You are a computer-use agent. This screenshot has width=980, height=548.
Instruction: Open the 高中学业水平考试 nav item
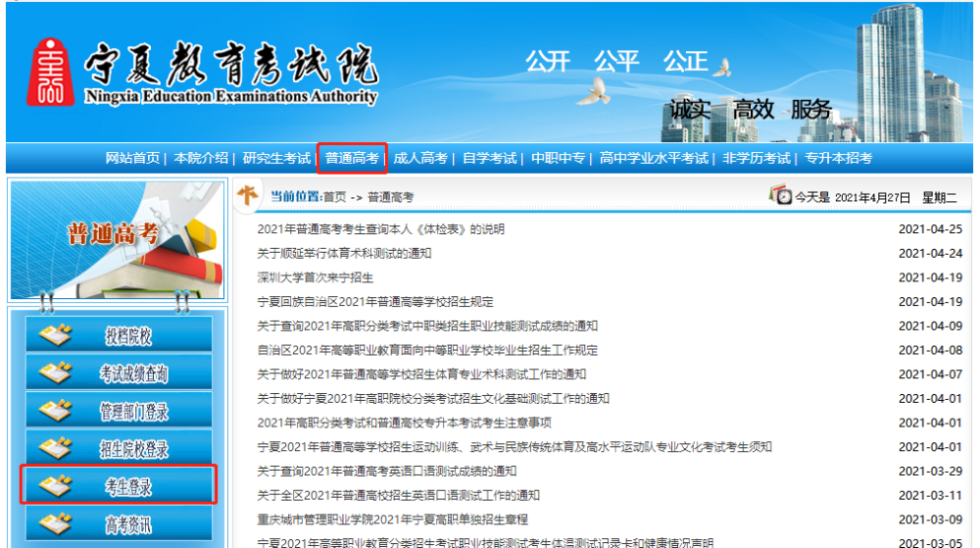(x=654, y=158)
